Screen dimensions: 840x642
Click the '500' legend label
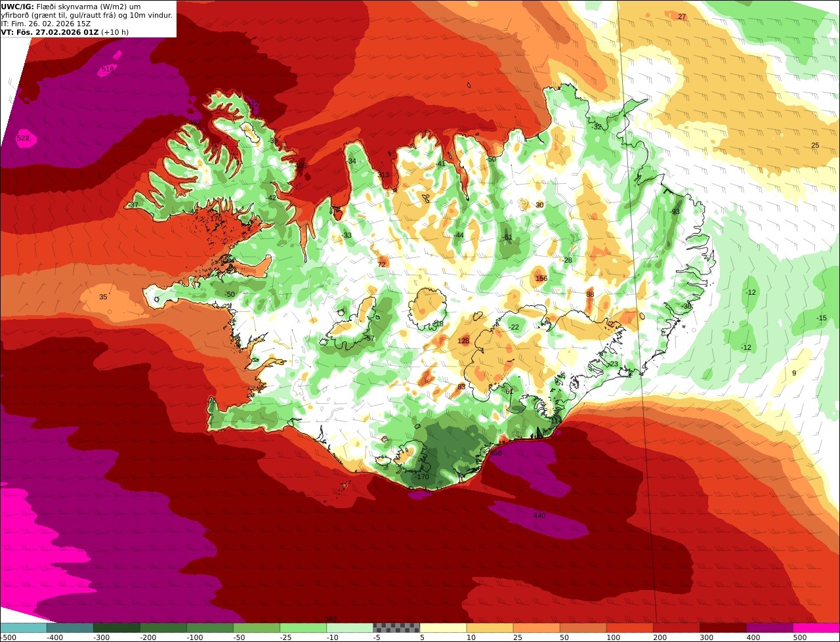(x=800, y=637)
